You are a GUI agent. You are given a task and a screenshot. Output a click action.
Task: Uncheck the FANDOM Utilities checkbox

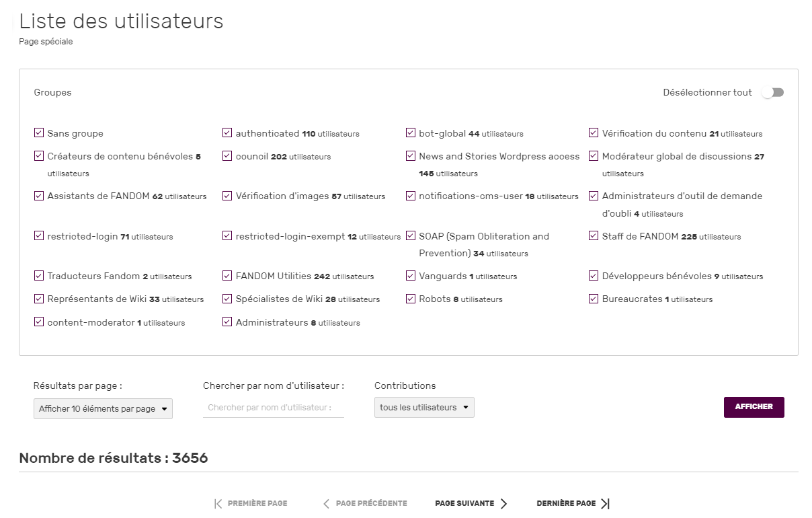point(227,276)
